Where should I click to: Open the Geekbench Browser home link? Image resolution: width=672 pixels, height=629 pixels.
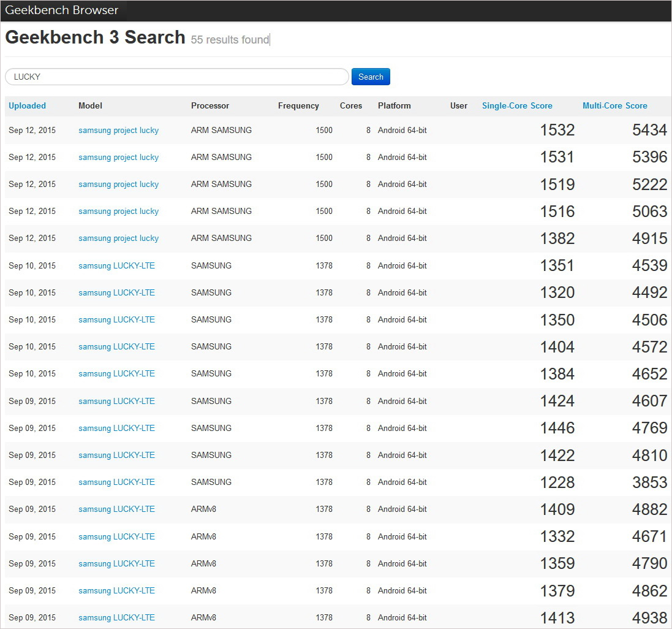61,10
